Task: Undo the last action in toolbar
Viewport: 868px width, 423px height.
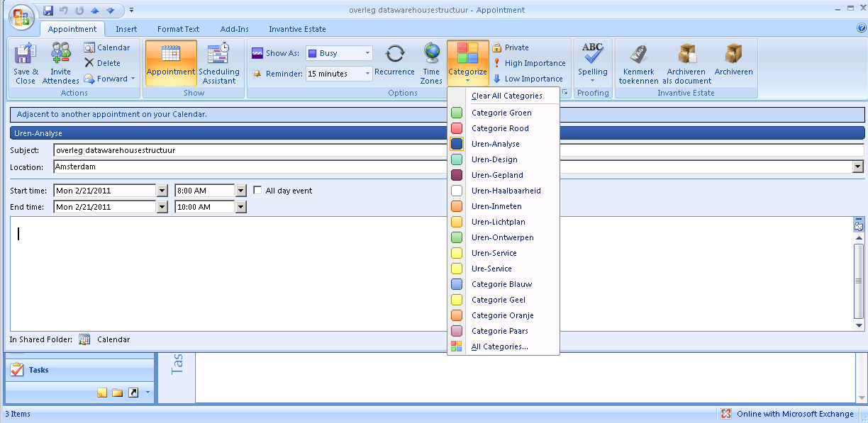Action: [64, 11]
